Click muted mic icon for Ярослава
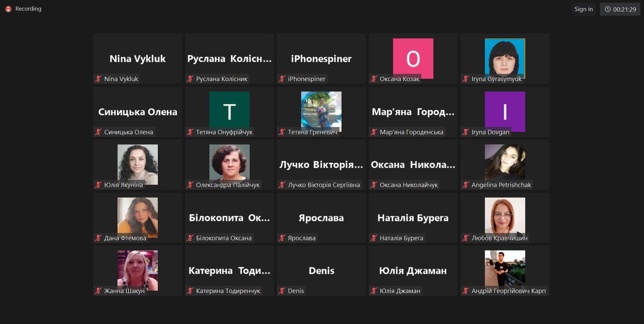The width and height of the screenshot is (644, 324). [282, 238]
